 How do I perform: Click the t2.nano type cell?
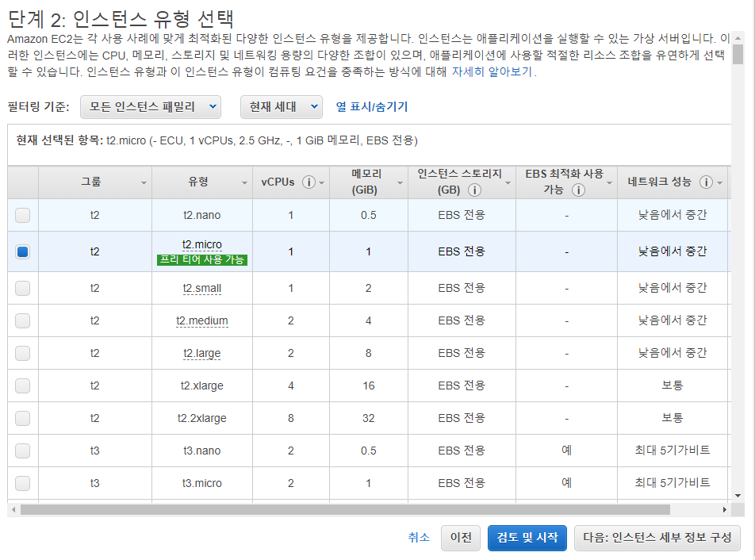point(201,215)
